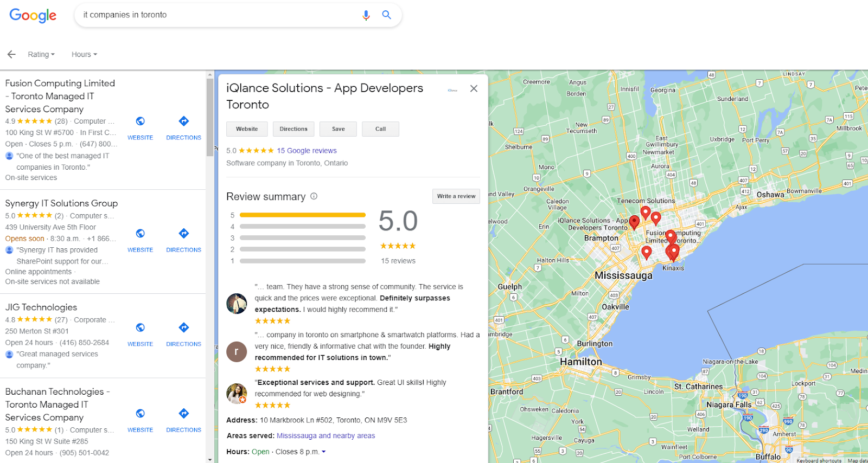The image size is (868, 463).
Task: Get directions icon for JIG Technologies
Action: click(x=184, y=327)
